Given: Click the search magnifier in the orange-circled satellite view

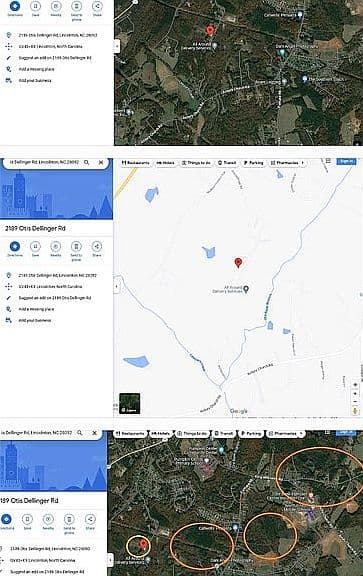Looking at the screenshot, I should [80, 433].
